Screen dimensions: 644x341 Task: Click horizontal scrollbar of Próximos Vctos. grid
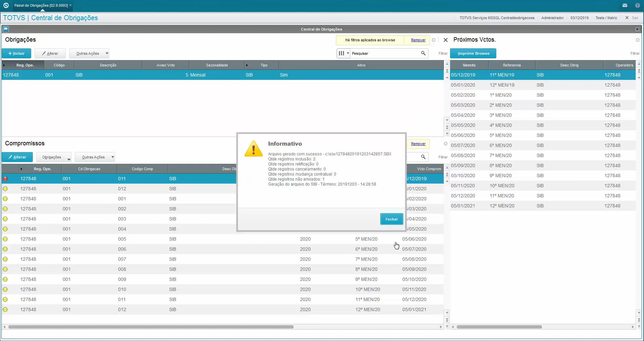coord(499,327)
